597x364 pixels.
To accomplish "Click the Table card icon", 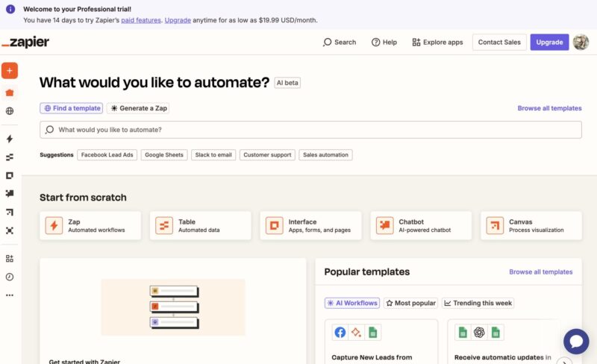I will [164, 225].
